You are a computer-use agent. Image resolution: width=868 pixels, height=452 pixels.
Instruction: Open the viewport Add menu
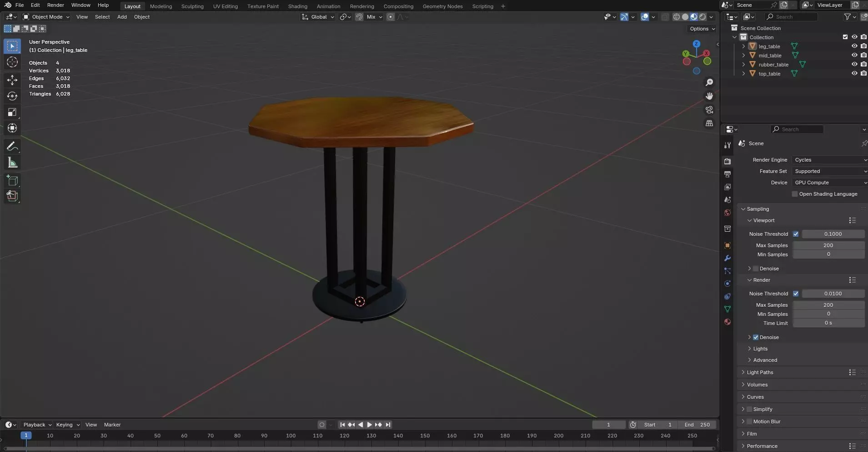[x=122, y=17]
